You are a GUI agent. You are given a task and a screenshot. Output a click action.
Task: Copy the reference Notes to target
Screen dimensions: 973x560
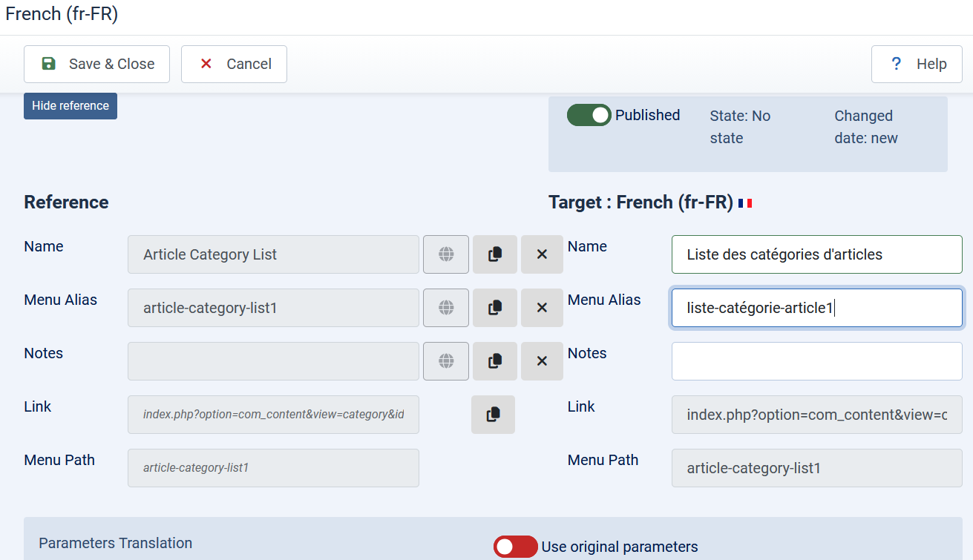click(x=494, y=361)
